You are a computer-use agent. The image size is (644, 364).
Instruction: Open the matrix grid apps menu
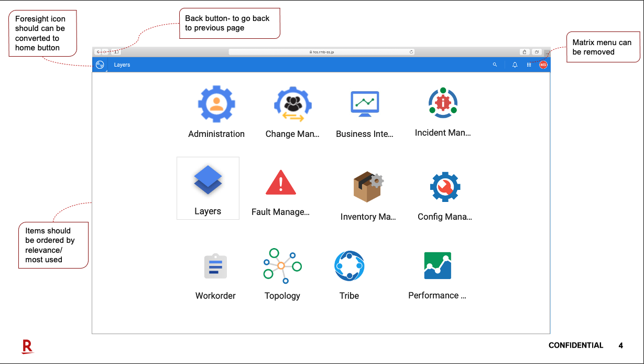pyautogui.click(x=529, y=65)
